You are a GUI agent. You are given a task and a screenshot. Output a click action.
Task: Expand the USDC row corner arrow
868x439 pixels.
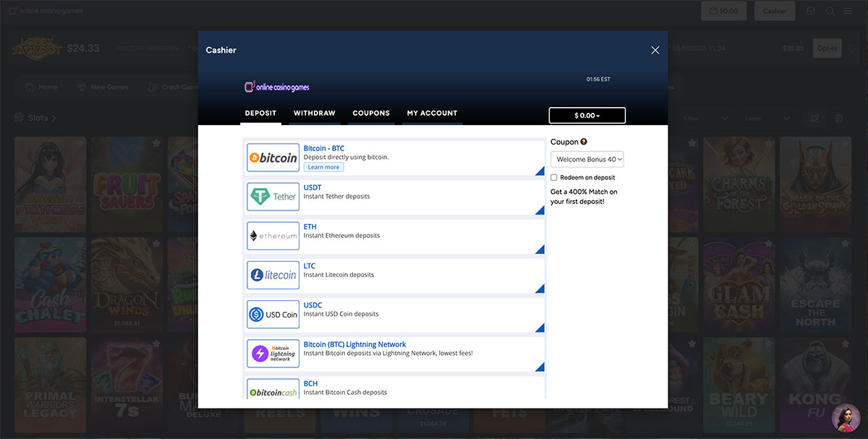point(540,328)
